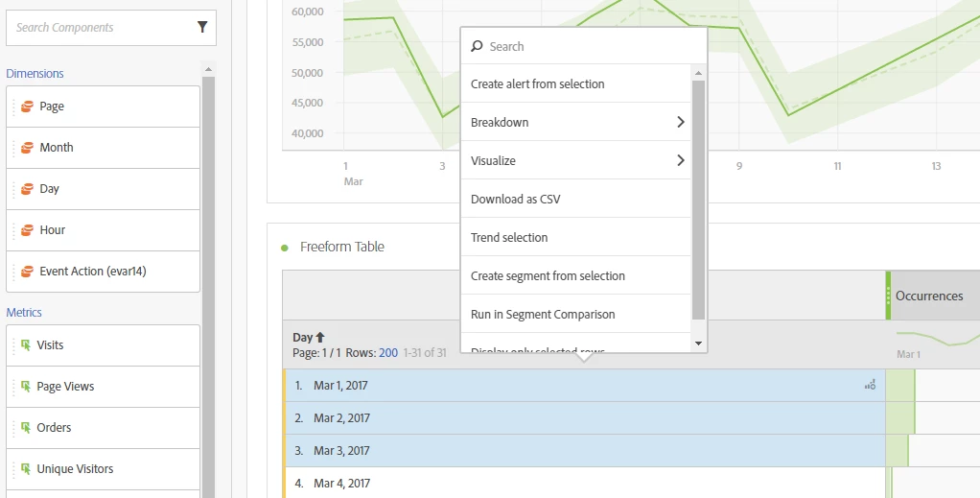
Task: Click the green dot beside Freeform Table
Action: pyautogui.click(x=285, y=248)
